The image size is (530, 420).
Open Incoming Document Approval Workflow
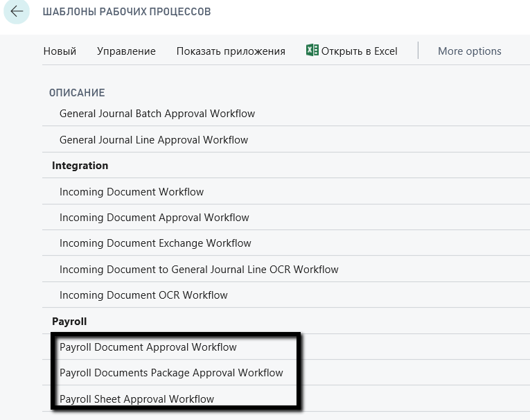[154, 218]
